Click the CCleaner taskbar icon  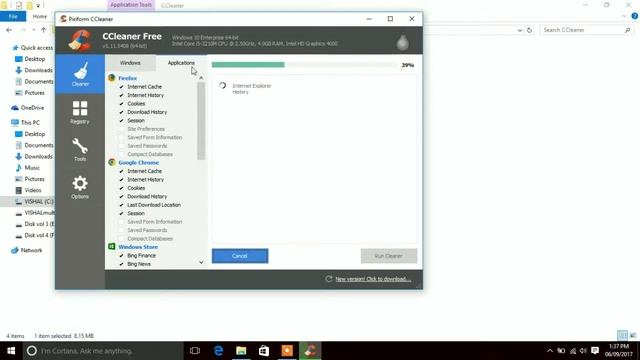[310, 351]
